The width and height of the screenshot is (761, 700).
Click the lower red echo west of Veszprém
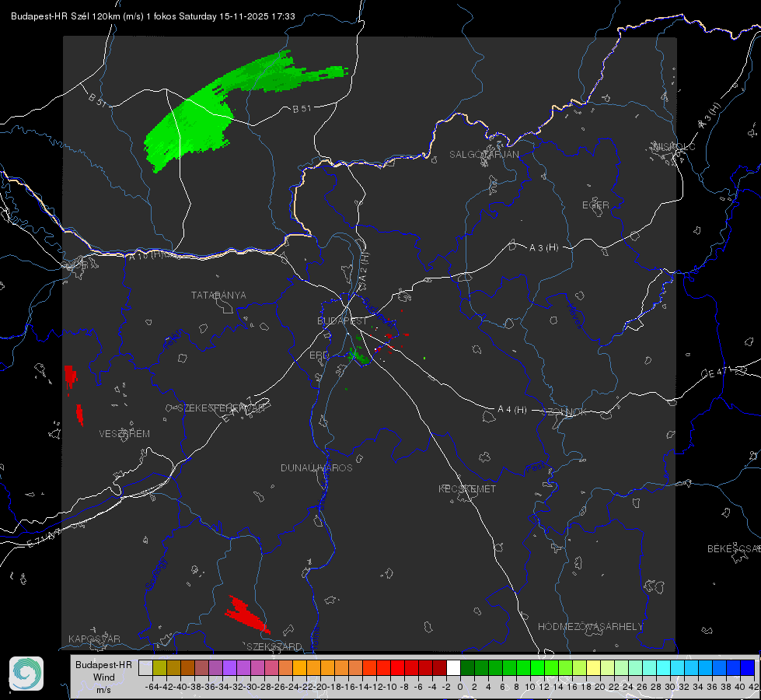(x=79, y=415)
